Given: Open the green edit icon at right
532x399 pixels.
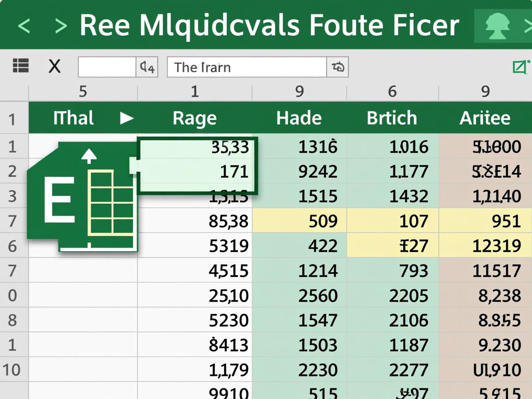Looking at the screenshot, I should pyautogui.click(x=520, y=67).
